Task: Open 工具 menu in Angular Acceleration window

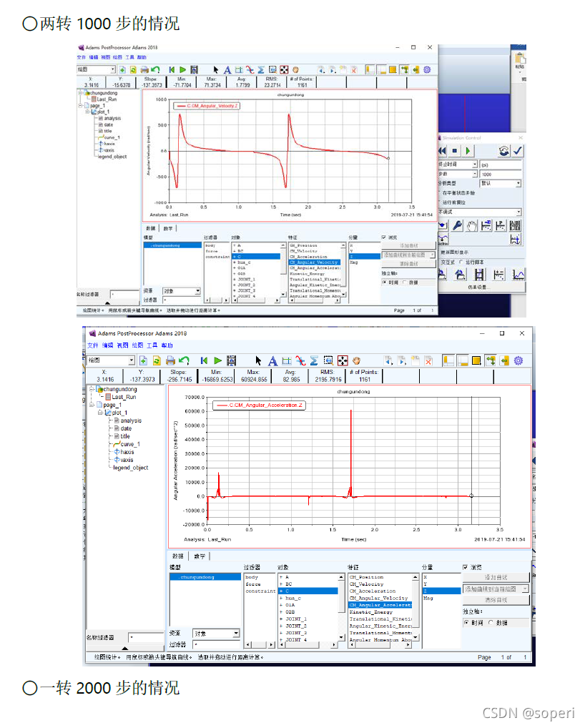Action: point(152,345)
